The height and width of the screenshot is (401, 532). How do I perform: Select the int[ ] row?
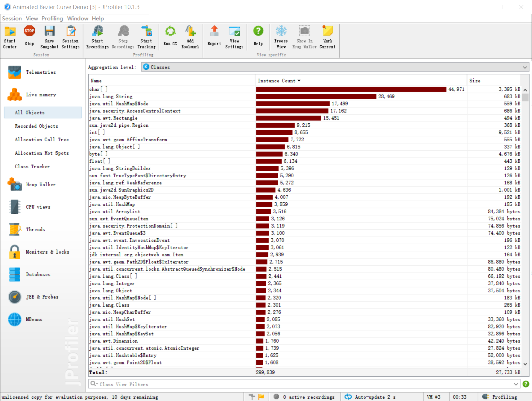(305, 132)
